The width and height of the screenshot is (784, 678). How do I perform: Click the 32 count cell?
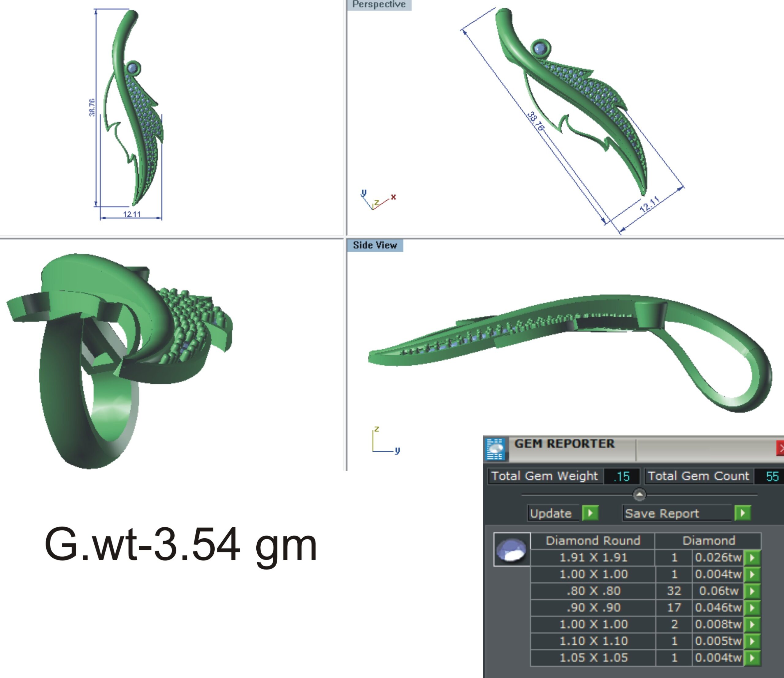[x=674, y=591]
